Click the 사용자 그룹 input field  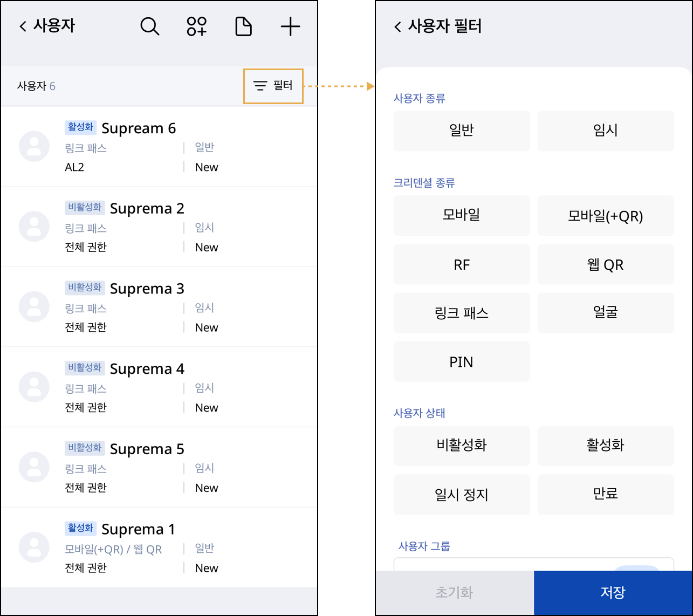502,564
